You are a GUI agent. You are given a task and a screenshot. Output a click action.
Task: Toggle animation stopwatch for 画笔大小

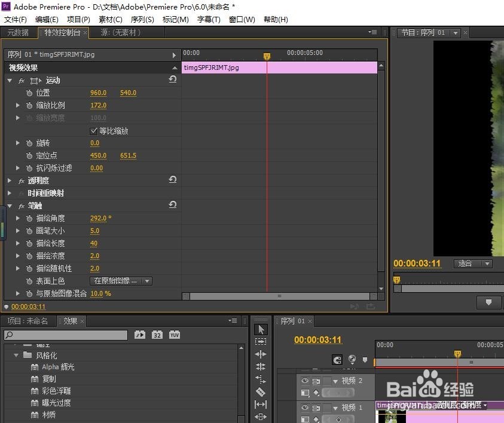(29, 231)
